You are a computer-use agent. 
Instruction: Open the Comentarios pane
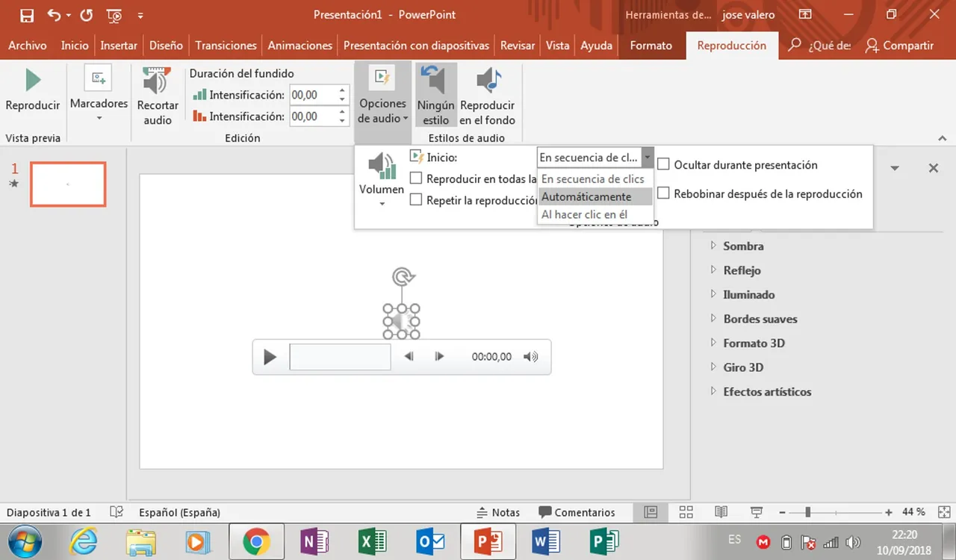(577, 512)
